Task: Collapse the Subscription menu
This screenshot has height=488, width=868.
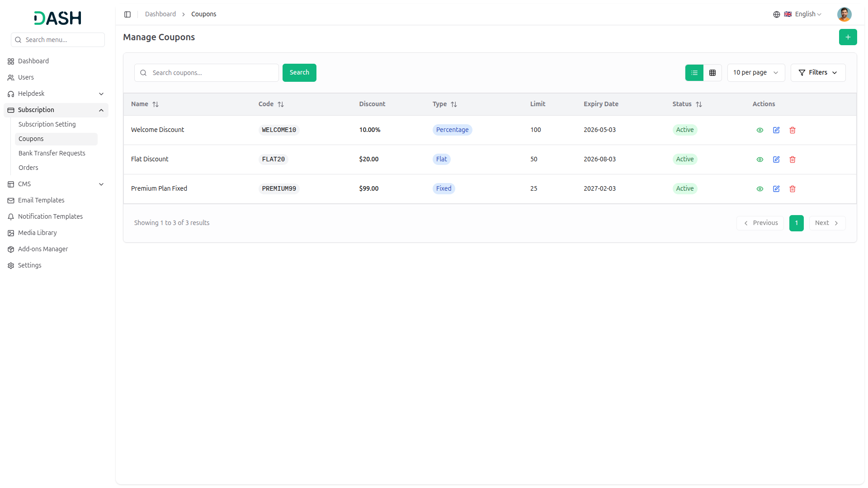Action: coord(56,110)
